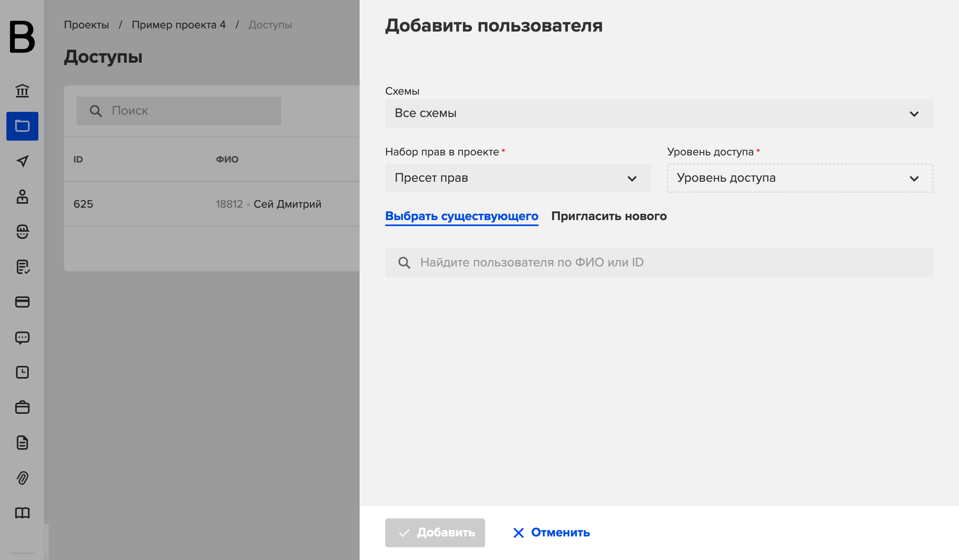Open the checklist document icon in sidebar
Image resolution: width=959 pixels, height=560 pixels.
pos(22,267)
